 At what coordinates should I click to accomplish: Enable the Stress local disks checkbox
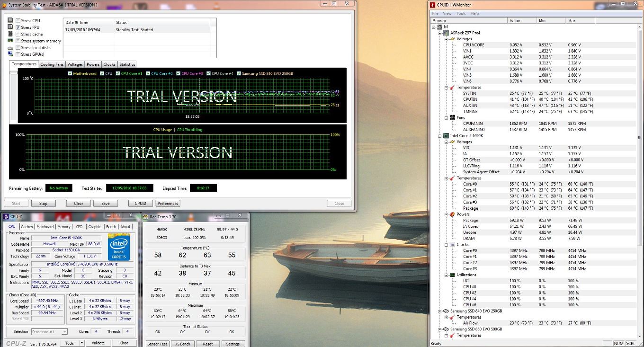18,48
